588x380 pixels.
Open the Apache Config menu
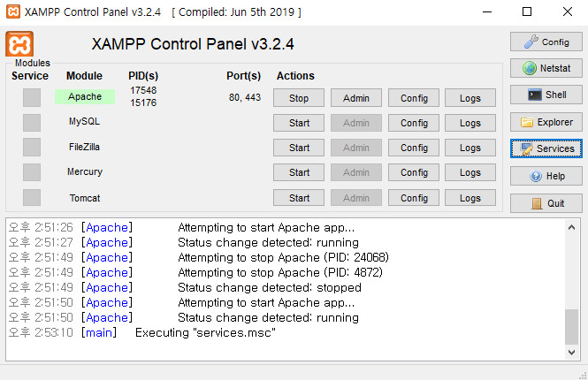pyautogui.click(x=414, y=98)
